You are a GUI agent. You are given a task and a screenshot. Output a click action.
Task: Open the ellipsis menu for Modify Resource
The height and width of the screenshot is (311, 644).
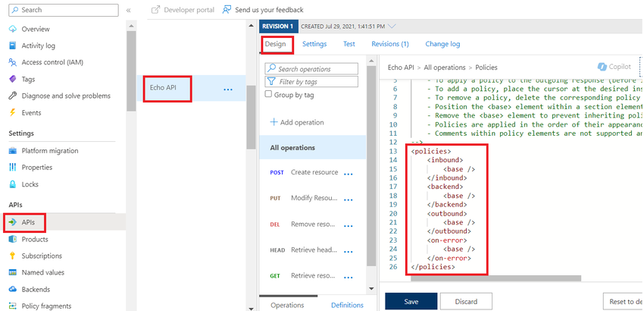(x=349, y=200)
